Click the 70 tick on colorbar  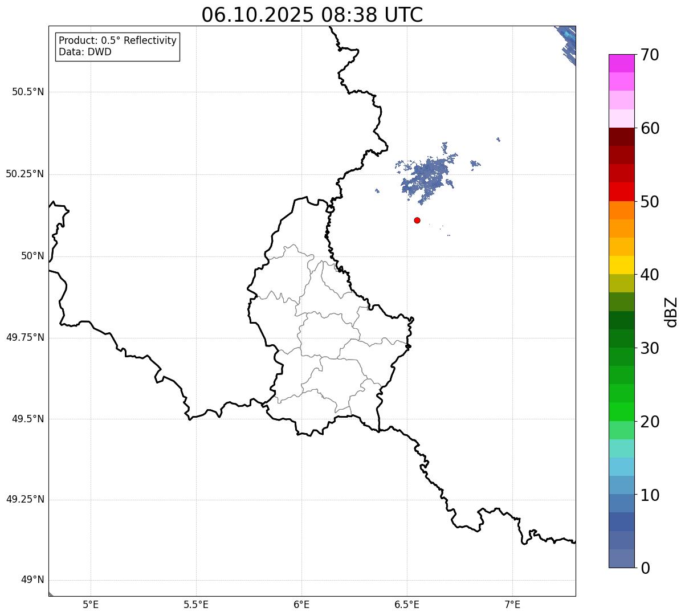[650, 55]
